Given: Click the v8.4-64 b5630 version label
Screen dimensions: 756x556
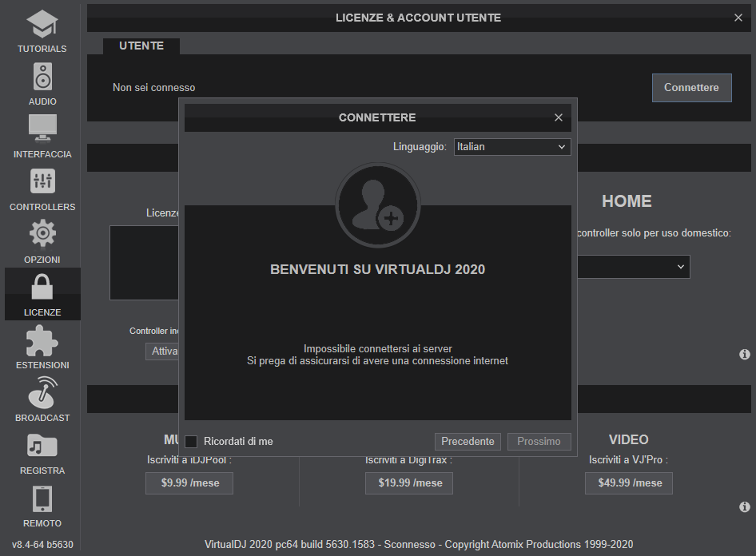Looking at the screenshot, I should point(42,545).
